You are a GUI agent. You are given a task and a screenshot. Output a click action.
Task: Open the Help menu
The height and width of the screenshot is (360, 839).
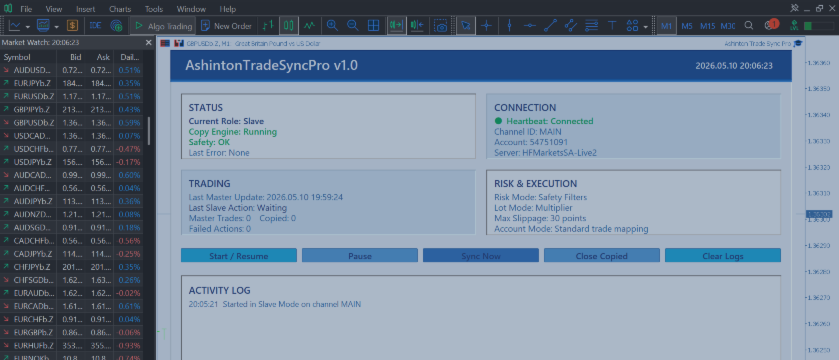(227, 9)
